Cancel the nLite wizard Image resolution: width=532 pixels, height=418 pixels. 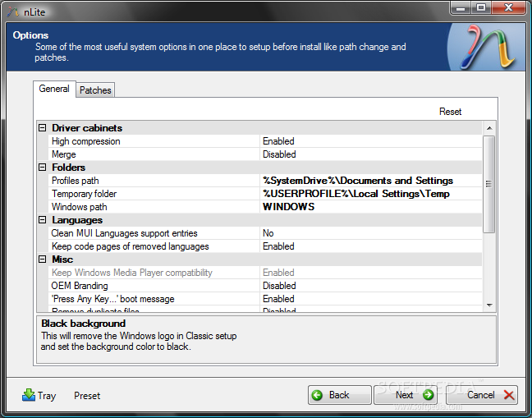(x=482, y=395)
